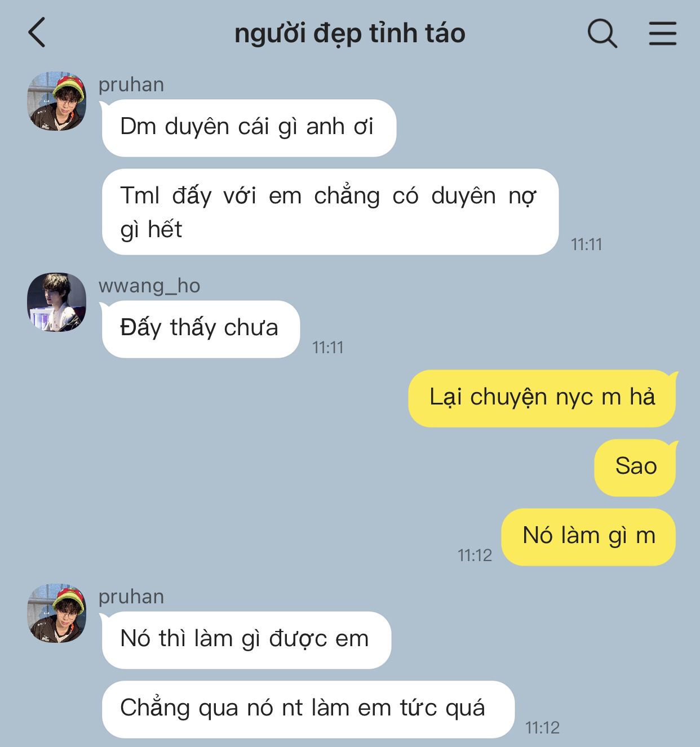Tap the chat title người đẹp tỉnh táo

click(349, 33)
